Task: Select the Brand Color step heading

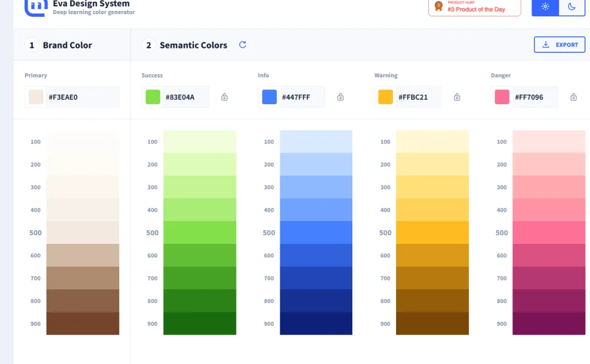Action: click(x=67, y=45)
